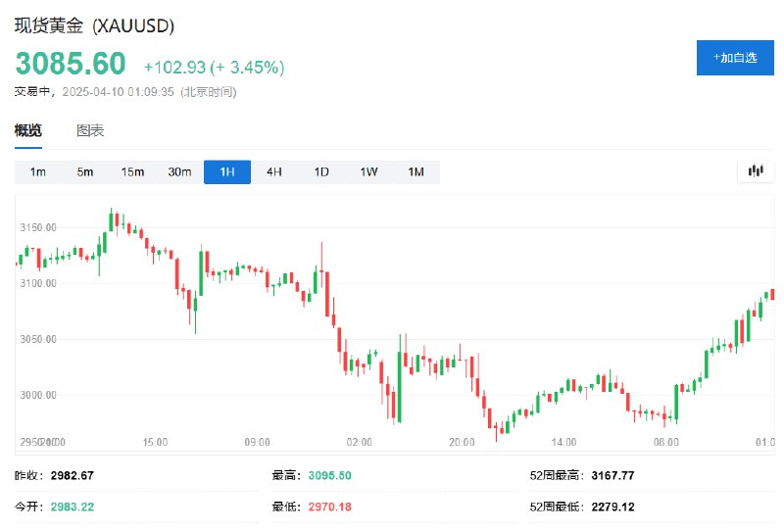
Task: Click the current price 3085.60
Action: [x=71, y=64]
